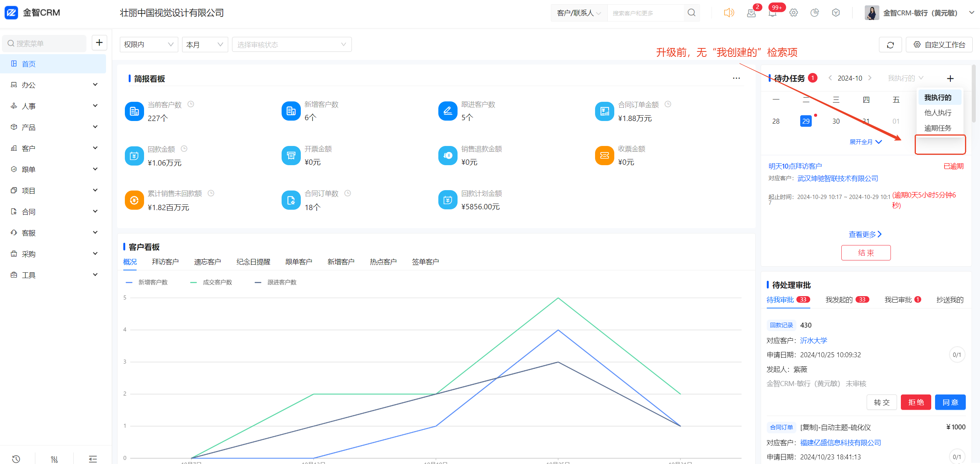
Task: Expand the 采购 sidebar menu
Action: 53,254
